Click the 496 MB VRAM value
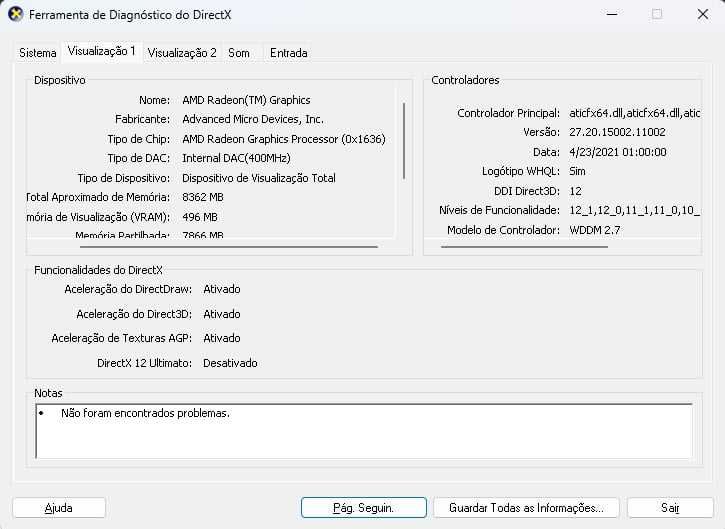The width and height of the screenshot is (725, 529). tap(200, 217)
